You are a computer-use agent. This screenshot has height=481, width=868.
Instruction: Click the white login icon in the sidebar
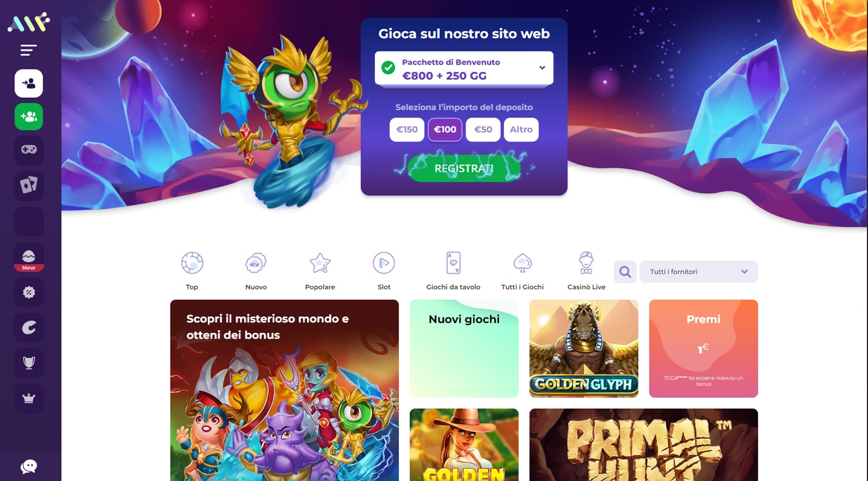(29, 84)
